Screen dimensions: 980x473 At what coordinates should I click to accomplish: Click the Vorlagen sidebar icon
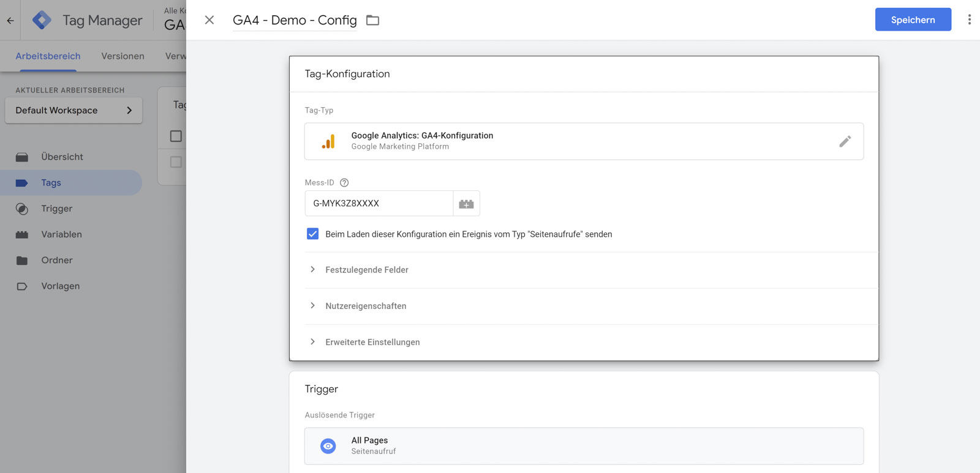22,286
